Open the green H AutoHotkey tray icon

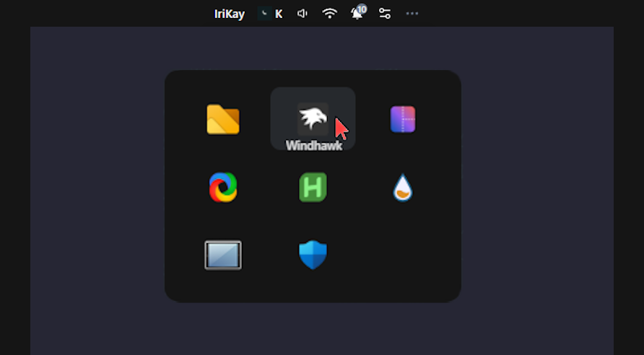coord(313,187)
